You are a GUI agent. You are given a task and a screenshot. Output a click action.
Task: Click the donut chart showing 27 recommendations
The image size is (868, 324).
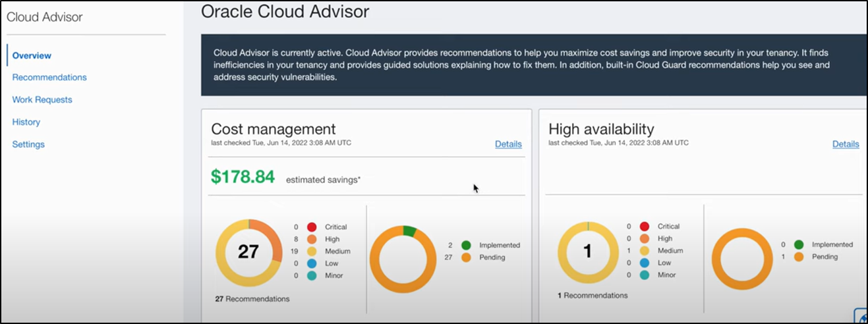click(x=248, y=252)
